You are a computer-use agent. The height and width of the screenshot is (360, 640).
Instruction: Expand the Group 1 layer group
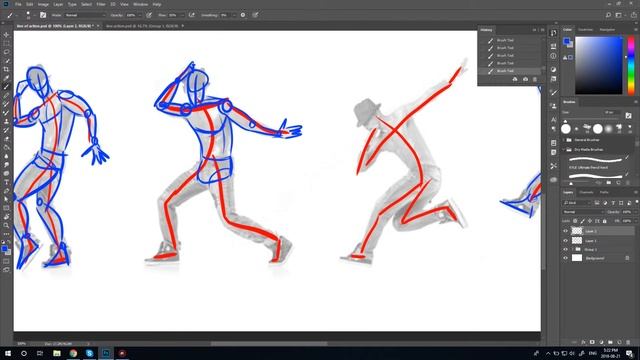tap(573, 249)
